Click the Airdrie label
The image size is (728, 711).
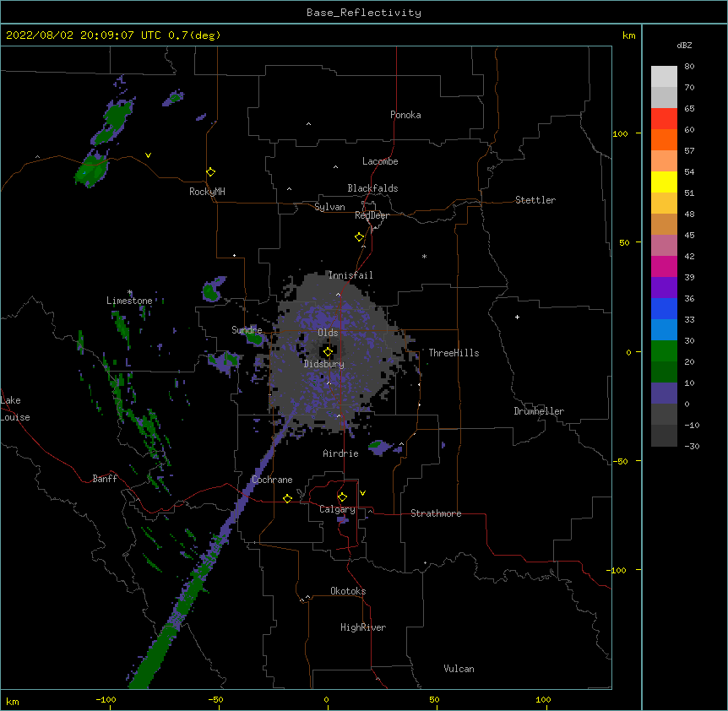coord(341,453)
